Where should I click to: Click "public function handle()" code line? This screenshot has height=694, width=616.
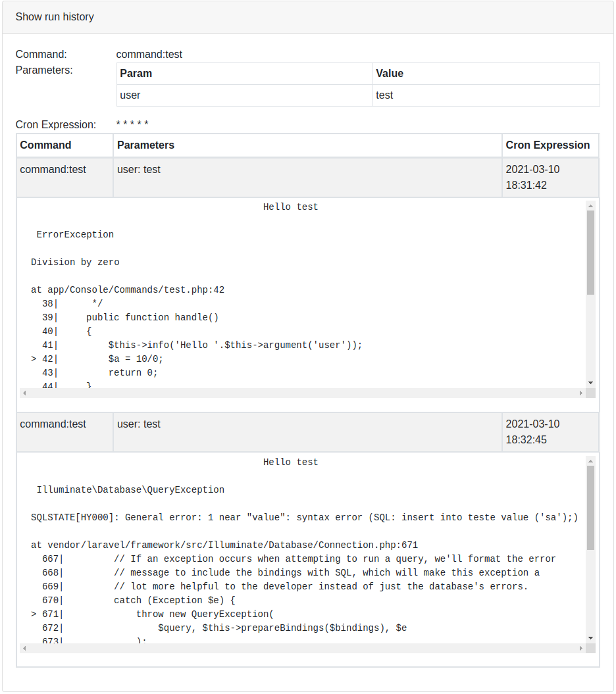click(x=152, y=317)
